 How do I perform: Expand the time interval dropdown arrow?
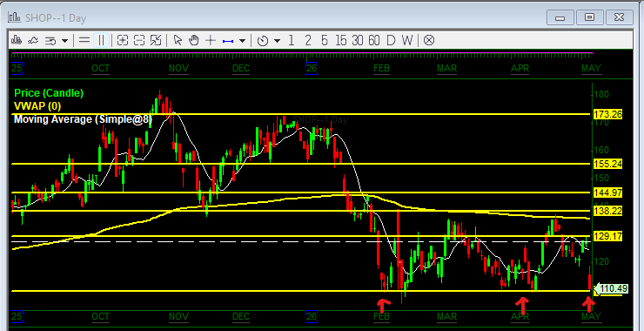coord(278,41)
